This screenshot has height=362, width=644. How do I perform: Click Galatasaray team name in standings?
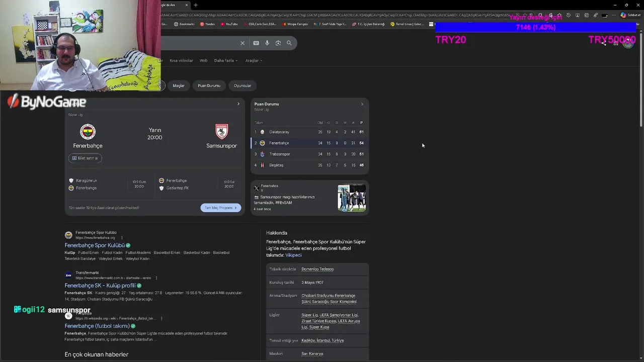279,132
